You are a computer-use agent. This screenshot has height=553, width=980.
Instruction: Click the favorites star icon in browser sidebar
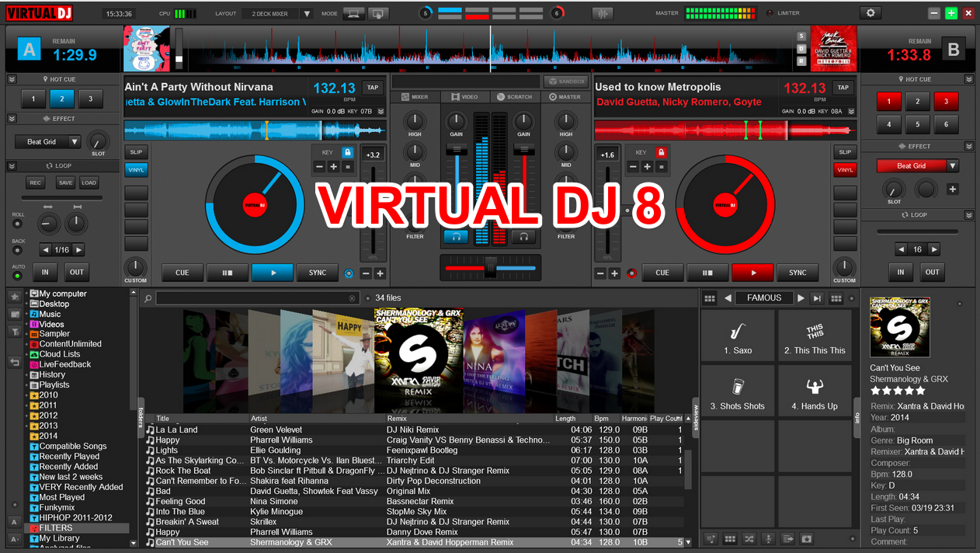(15, 297)
